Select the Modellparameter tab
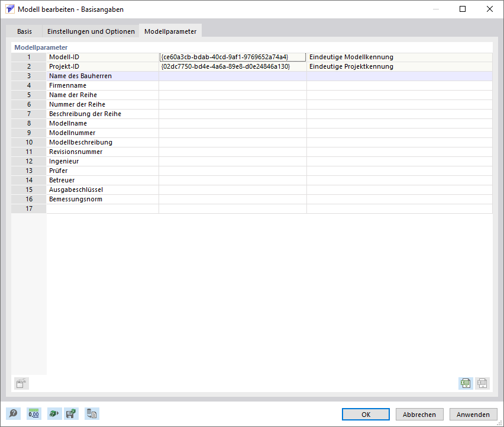 [170, 31]
